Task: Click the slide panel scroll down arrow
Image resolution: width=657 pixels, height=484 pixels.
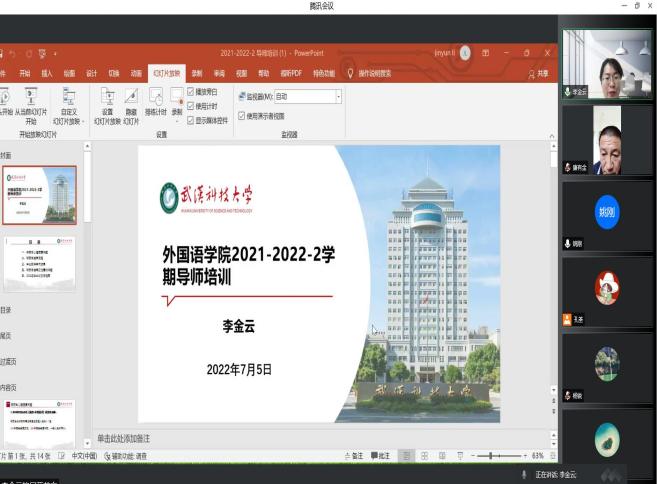Action: click(87, 443)
